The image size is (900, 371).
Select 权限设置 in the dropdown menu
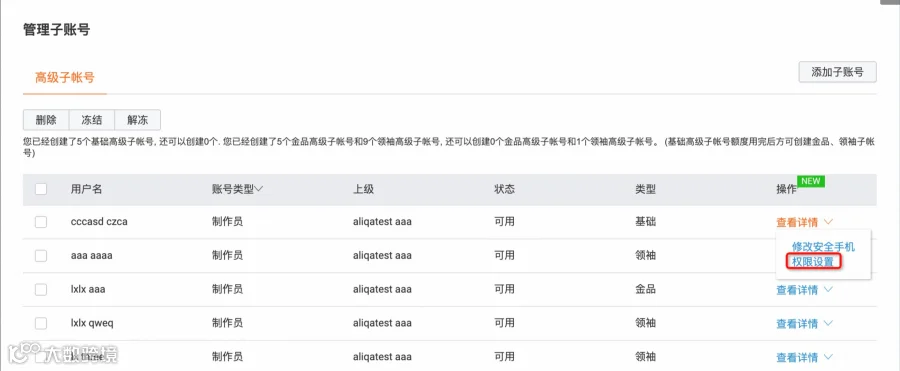(812, 262)
